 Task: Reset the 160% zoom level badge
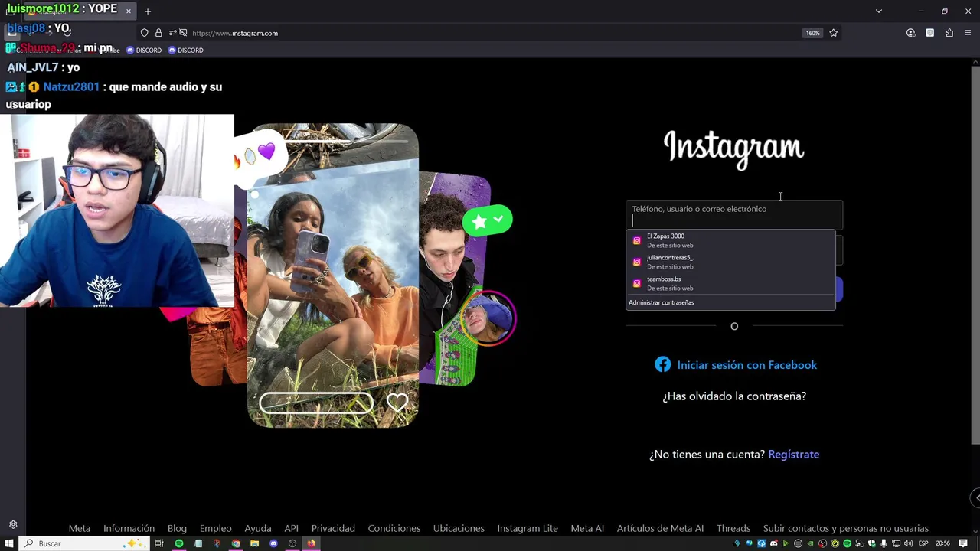[x=812, y=33]
